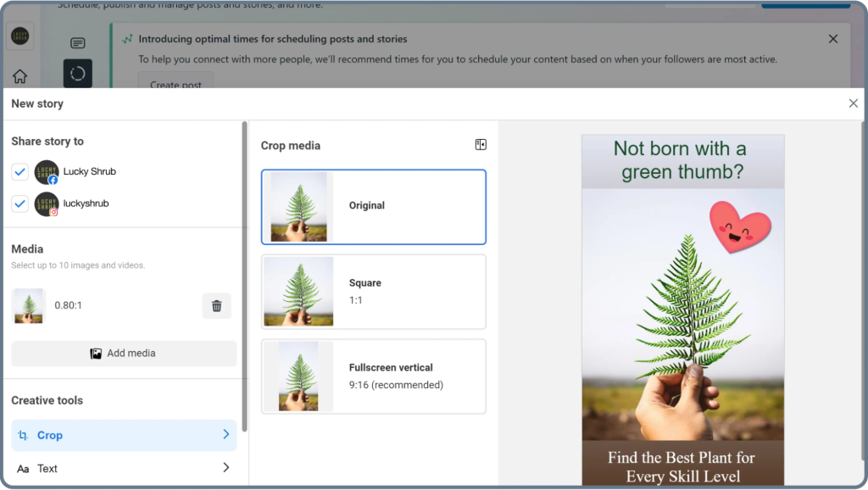Image resolution: width=868 pixels, height=490 pixels.
Task: Expand the Crop row chevron
Action: (225, 435)
